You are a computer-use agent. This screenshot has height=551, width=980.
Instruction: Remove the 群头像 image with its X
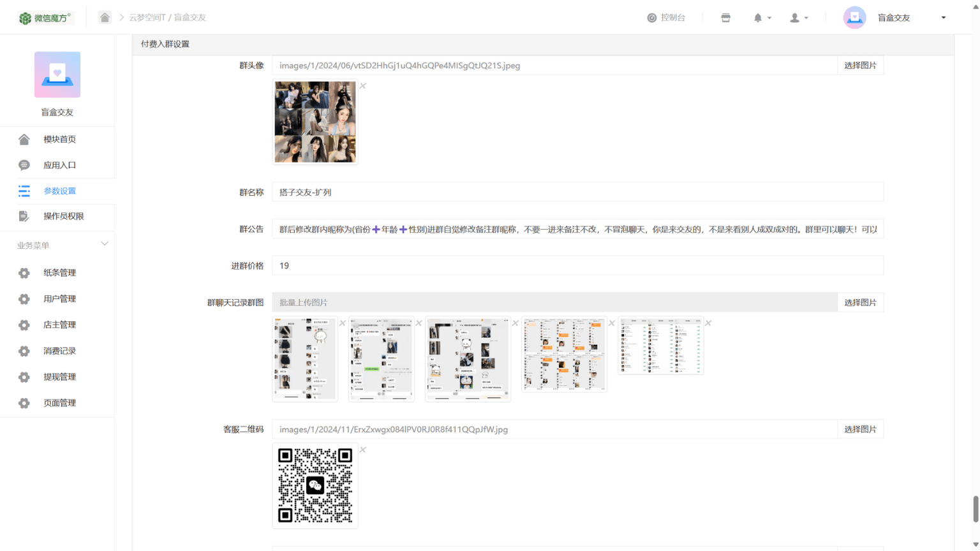coord(363,86)
